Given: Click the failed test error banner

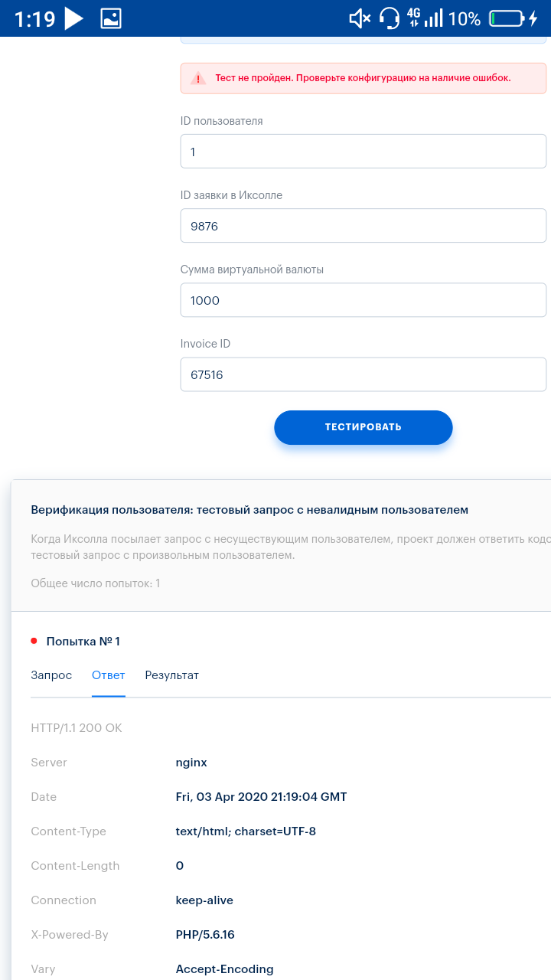Looking at the screenshot, I should [x=363, y=78].
